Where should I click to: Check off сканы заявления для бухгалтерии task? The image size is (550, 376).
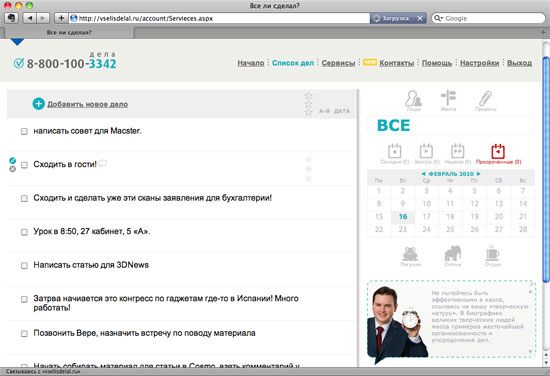24,199
